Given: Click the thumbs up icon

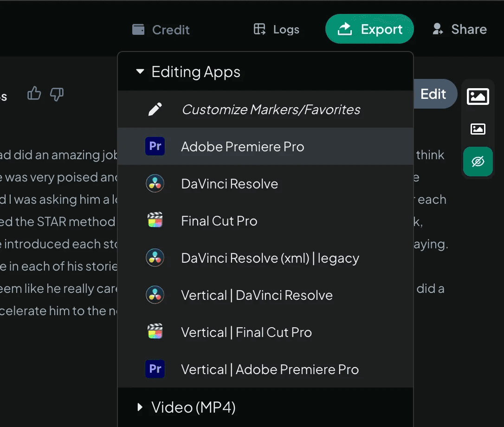Looking at the screenshot, I should (34, 94).
